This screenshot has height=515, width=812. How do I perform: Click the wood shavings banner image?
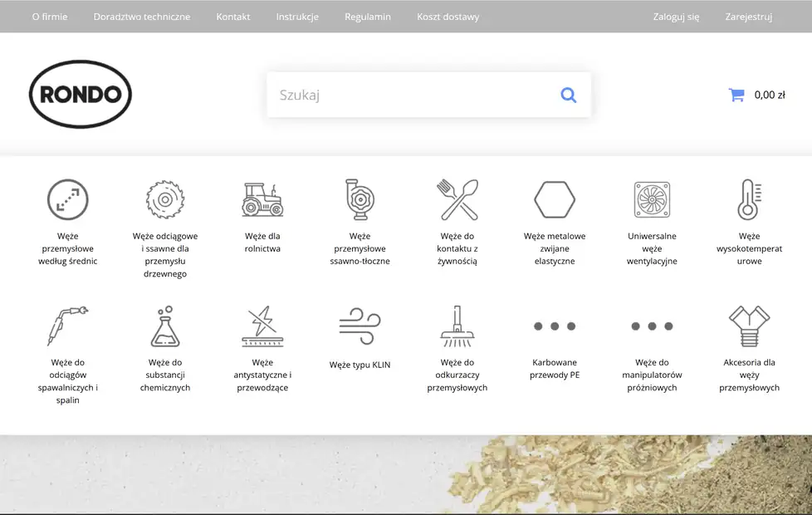coord(406,474)
